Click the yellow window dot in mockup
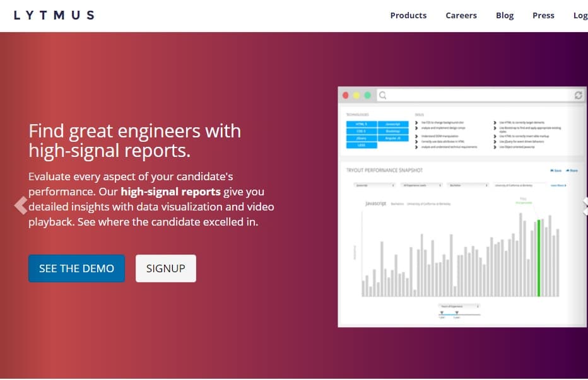 tap(356, 96)
